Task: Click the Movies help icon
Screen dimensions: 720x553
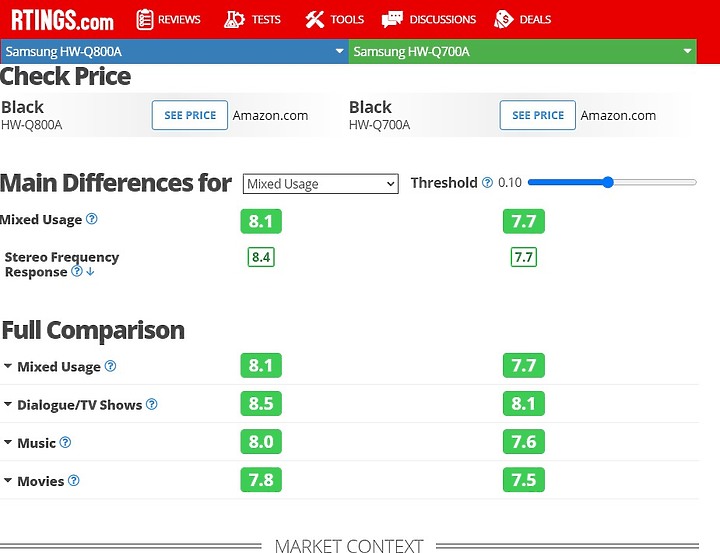Action: click(x=73, y=480)
